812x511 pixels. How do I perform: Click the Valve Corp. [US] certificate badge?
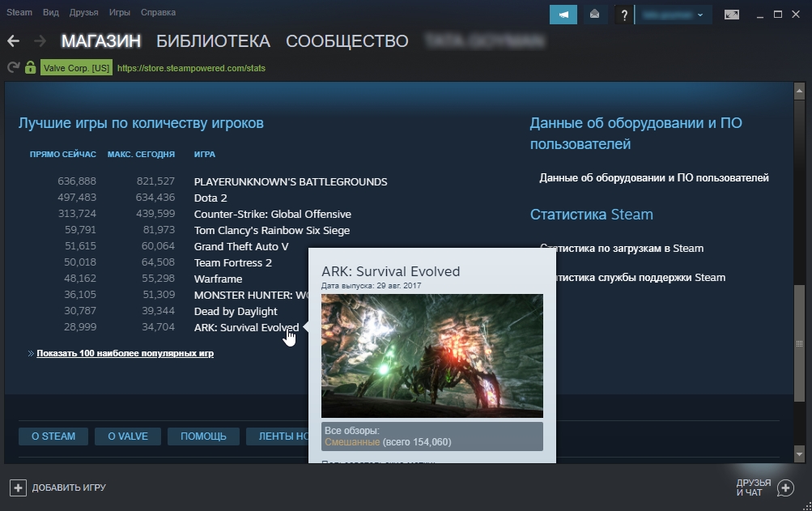(x=76, y=68)
